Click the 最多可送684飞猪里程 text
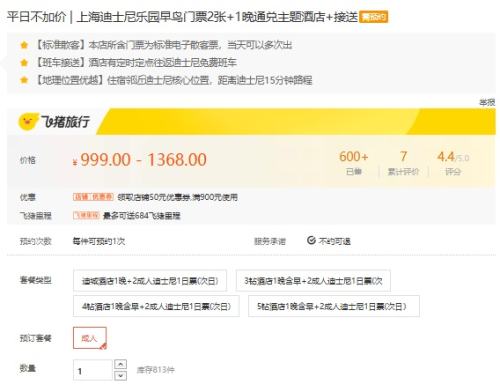The height and width of the screenshot is (392, 500). click(142, 216)
